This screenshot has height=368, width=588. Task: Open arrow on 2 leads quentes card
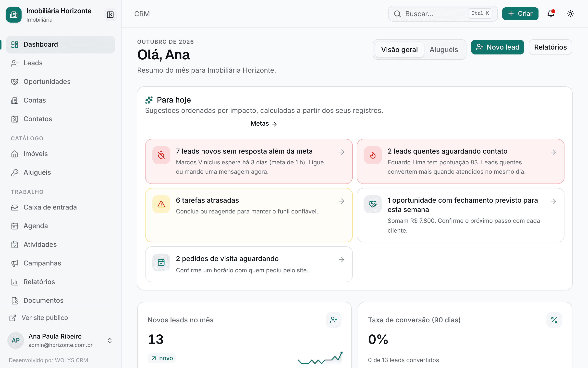click(x=553, y=152)
